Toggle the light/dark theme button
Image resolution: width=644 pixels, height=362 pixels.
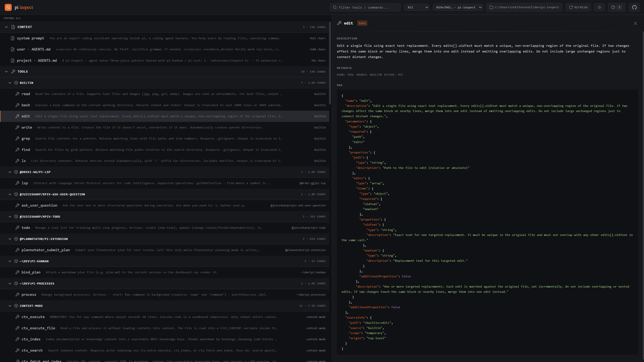[599, 7]
